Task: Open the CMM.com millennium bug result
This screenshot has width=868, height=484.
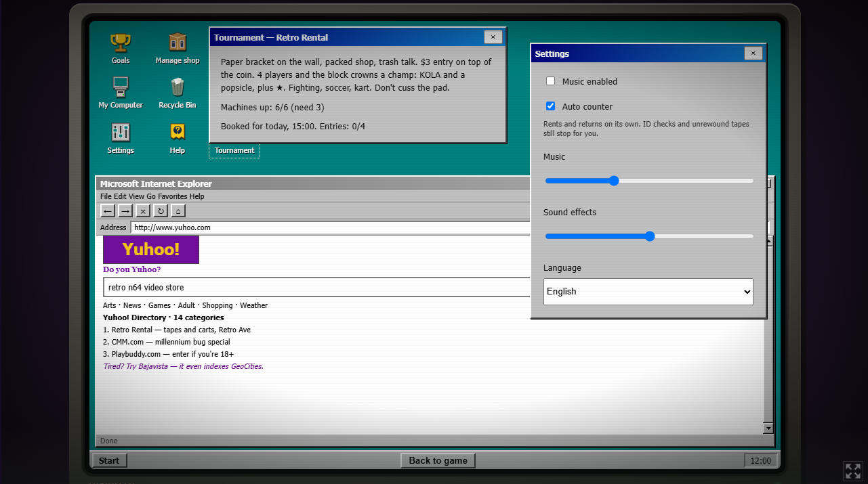Action: tap(167, 342)
